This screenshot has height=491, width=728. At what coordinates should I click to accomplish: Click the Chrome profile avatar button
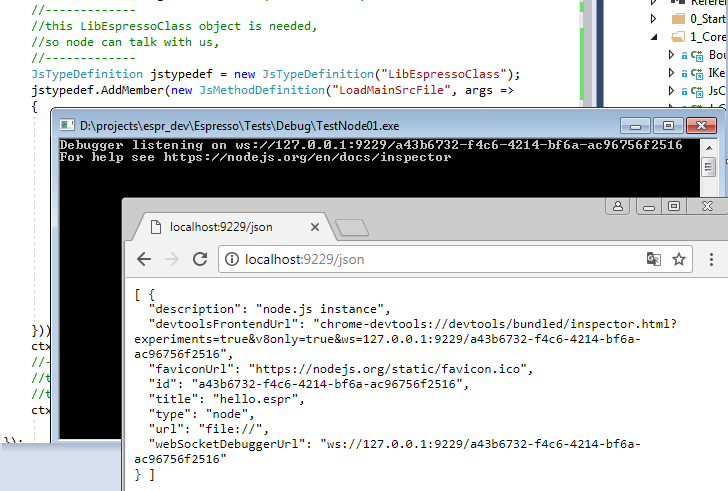tap(618, 206)
